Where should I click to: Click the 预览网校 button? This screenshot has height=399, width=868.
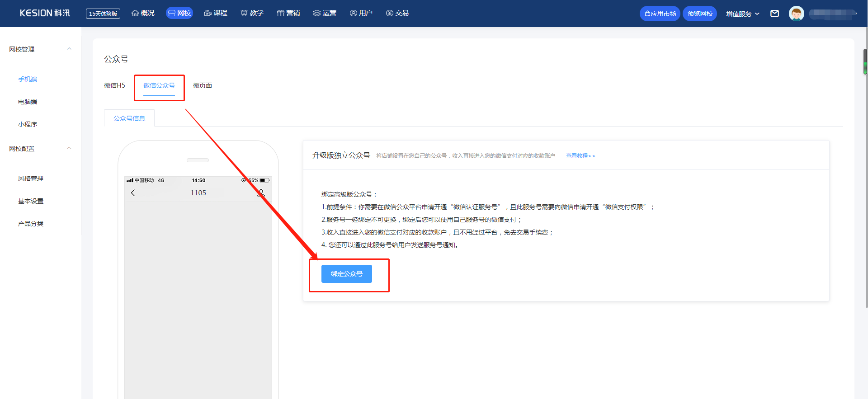click(x=700, y=14)
